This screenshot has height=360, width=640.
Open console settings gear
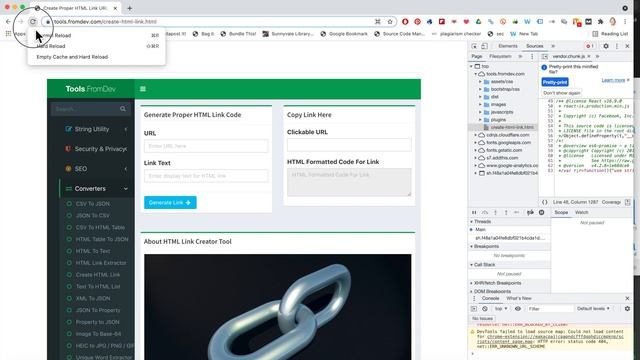click(x=627, y=309)
